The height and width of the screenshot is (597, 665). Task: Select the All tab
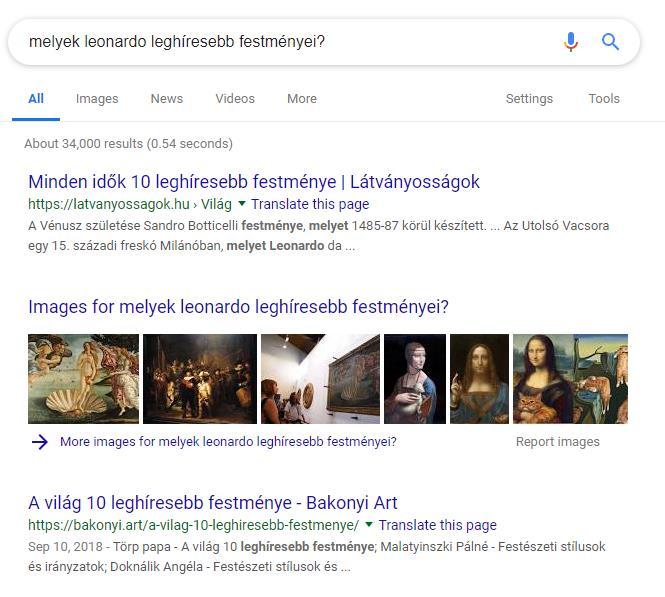point(36,98)
